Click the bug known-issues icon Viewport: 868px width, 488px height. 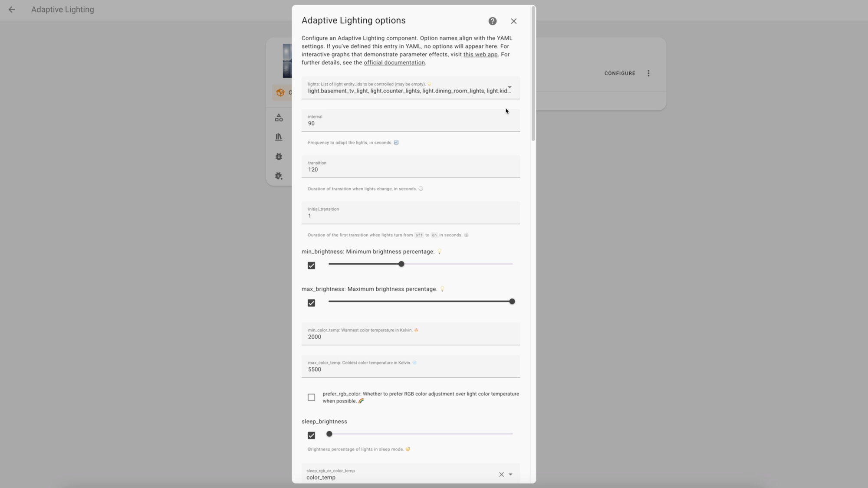[279, 157]
